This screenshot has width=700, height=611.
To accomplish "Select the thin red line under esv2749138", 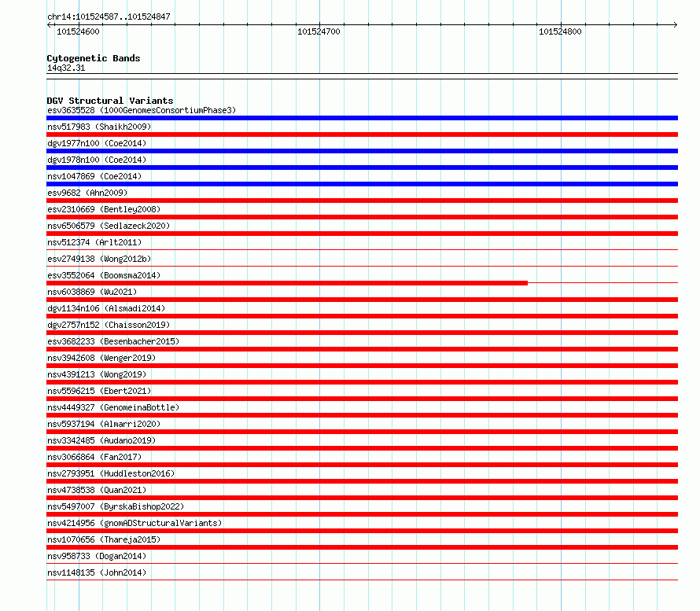I will click(x=362, y=267).
